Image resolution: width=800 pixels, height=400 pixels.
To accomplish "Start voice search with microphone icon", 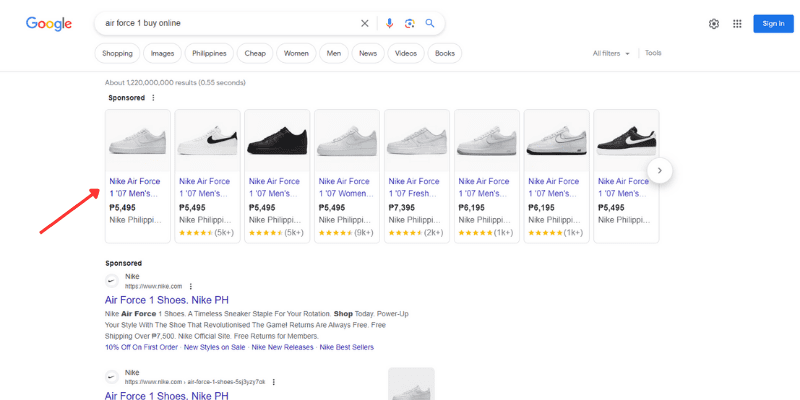I will click(x=389, y=23).
